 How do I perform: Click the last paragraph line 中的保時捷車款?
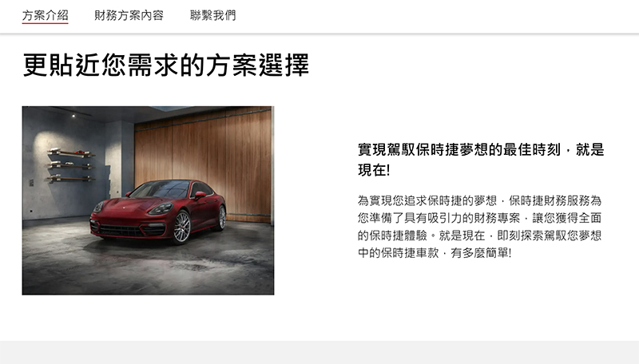(435, 253)
